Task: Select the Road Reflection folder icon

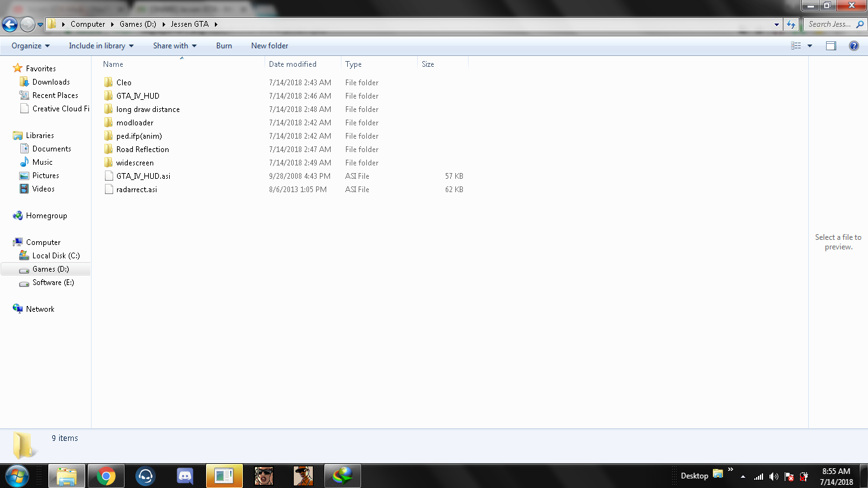Action: click(x=108, y=150)
